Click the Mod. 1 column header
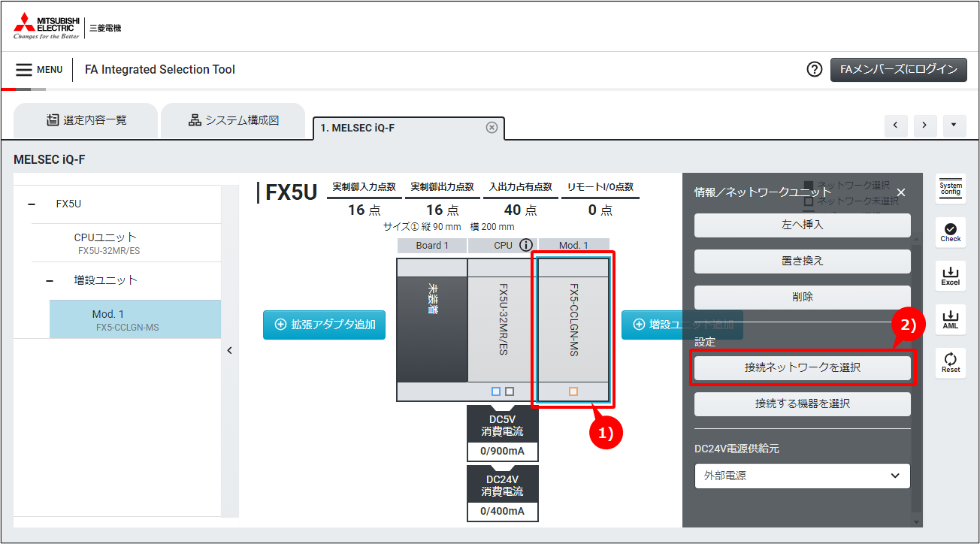The width and height of the screenshot is (980, 544). [x=573, y=246]
